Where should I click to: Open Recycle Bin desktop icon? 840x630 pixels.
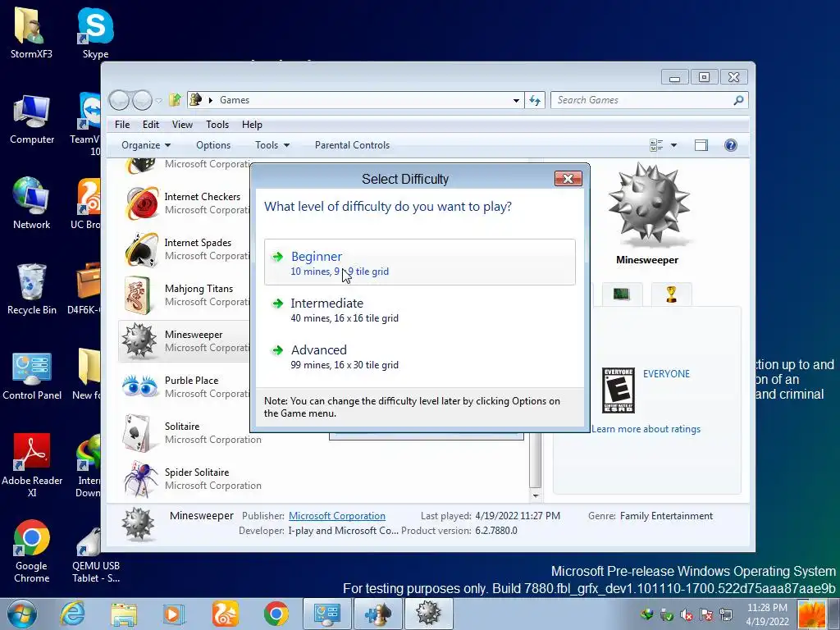[x=32, y=290]
